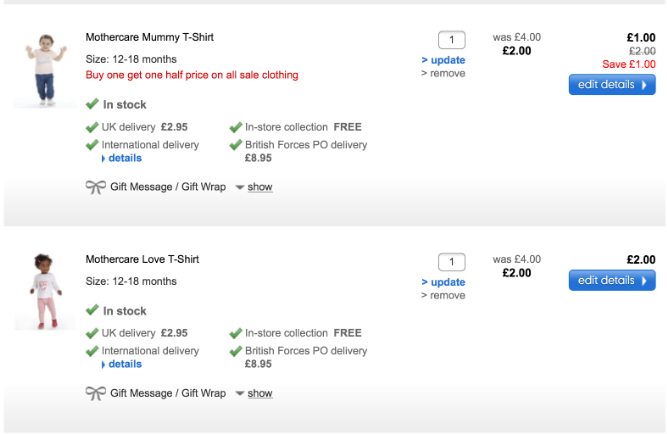667x434 pixels.
Task: Click the Love T-Shirt quantity field
Action: tap(452, 262)
